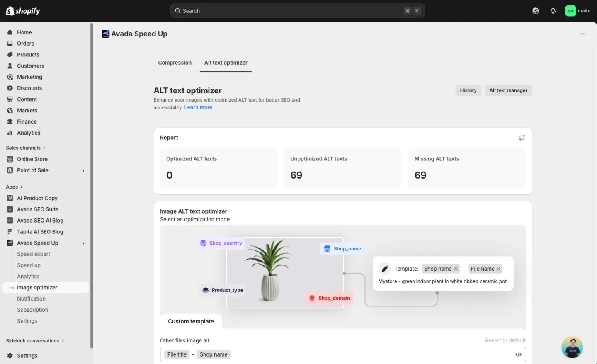Expand Sidekick conversations
Image resolution: width=597 pixels, height=364 pixels.
pos(35,341)
